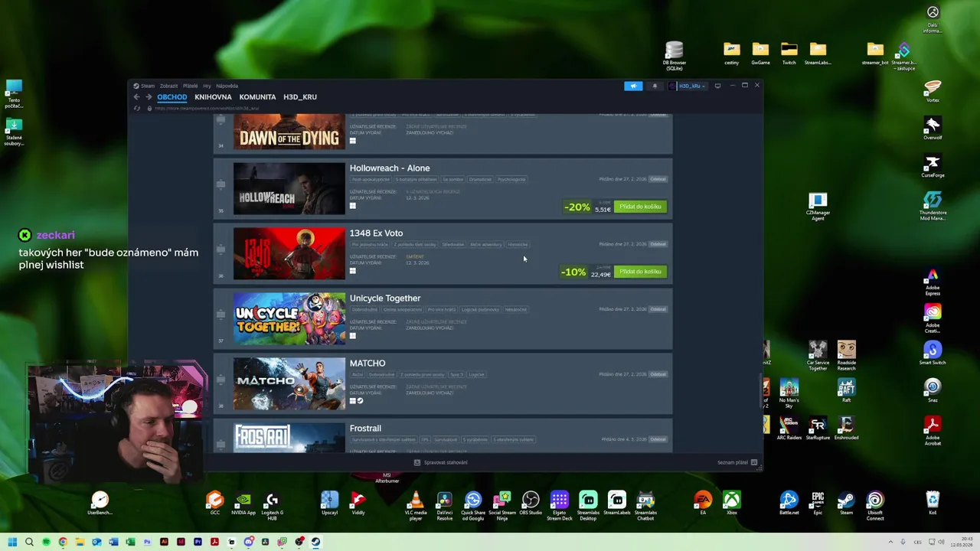The image size is (980, 551).
Task: Open the Nápověda menu
Action: 227,86
